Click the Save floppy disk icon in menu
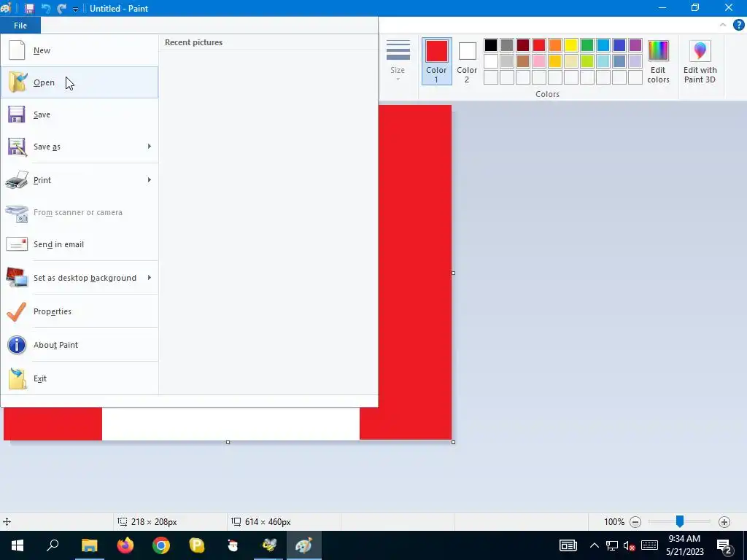The width and height of the screenshot is (747, 560). tap(17, 114)
